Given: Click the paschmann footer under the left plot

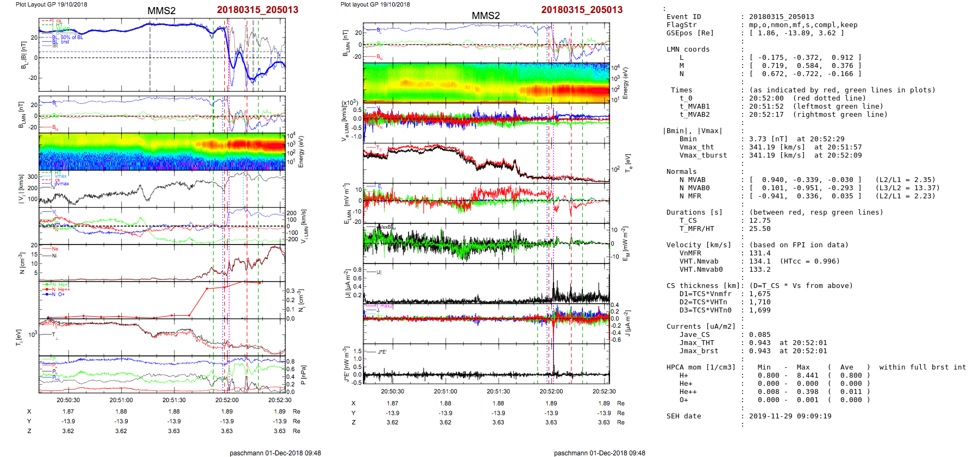Looking at the screenshot, I should pyautogui.click(x=275, y=453).
